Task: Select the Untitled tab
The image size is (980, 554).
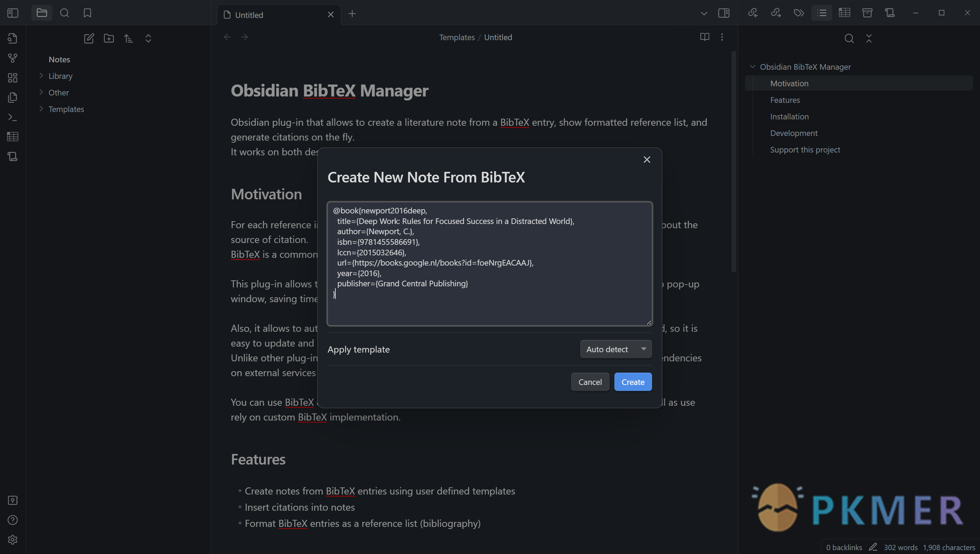Action: tap(279, 15)
